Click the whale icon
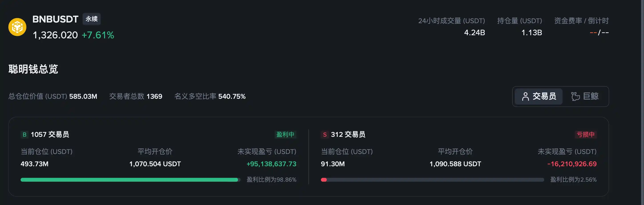 coord(575,96)
